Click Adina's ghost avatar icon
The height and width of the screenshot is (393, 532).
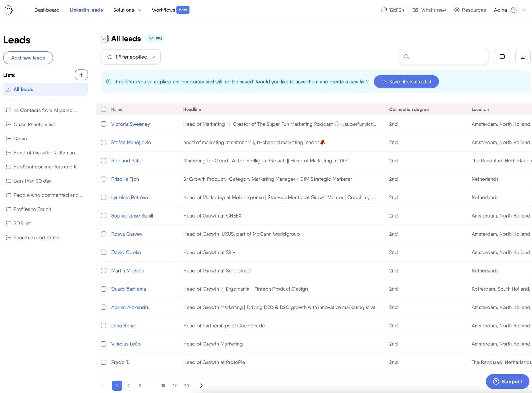(514, 10)
